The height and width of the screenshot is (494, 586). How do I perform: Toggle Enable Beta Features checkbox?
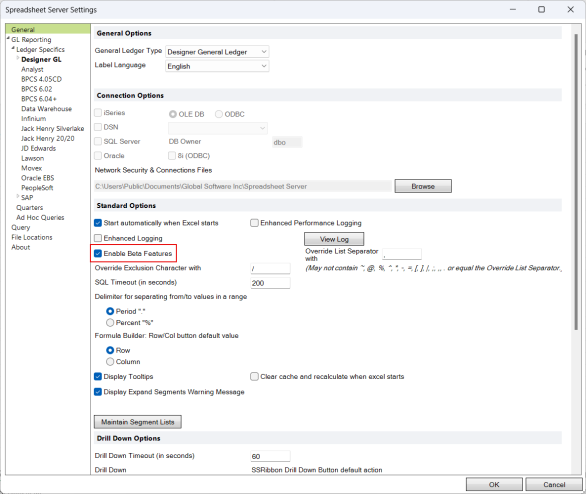coord(98,253)
